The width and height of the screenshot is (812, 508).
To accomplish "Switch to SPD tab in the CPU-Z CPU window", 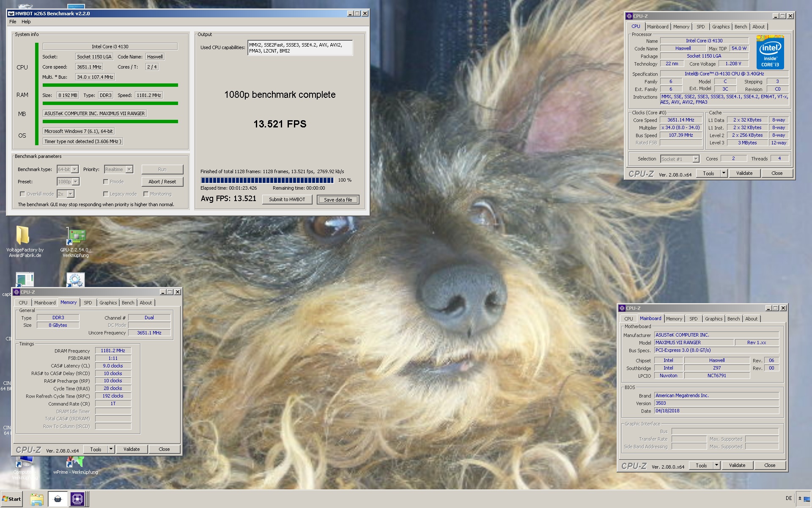I will 701,27.
